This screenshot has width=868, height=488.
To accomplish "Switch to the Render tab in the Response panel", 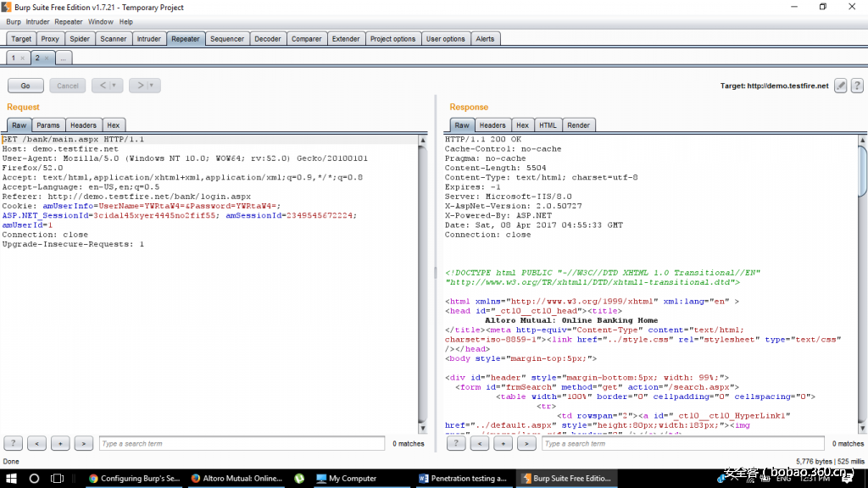I will 578,125.
